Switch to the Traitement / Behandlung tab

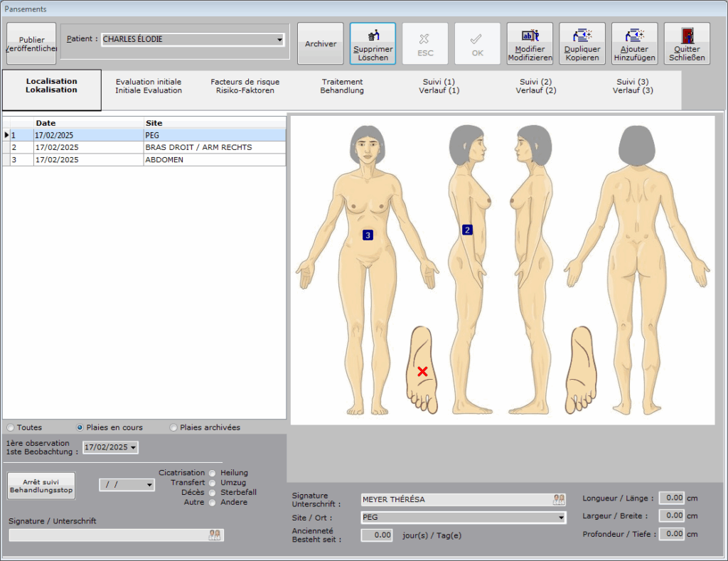coord(342,86)
